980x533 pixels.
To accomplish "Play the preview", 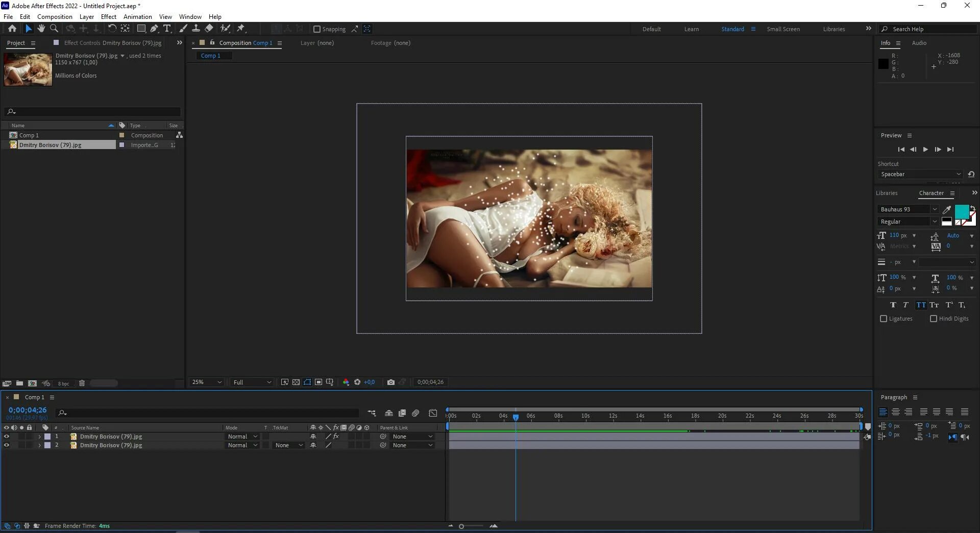I will click(x=925, y=150).
